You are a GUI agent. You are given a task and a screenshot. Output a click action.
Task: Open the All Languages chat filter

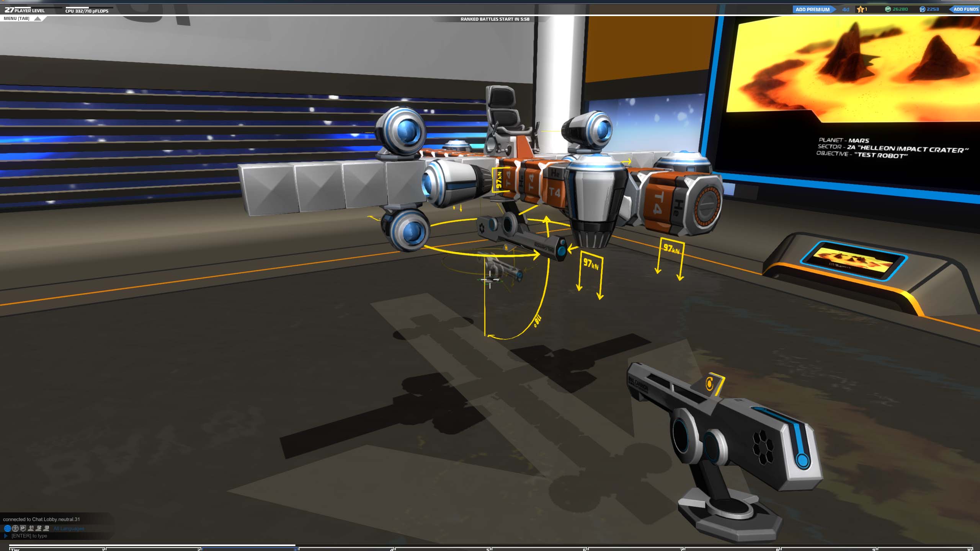tap(69, 528)
